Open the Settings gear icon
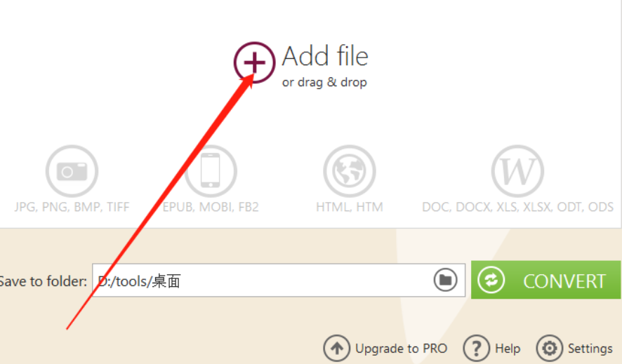This screenshot has height=364, width=622. (x=550, y=348)
